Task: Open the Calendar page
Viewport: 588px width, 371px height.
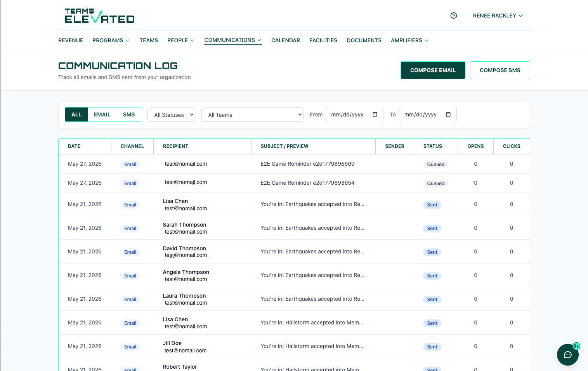Action: 286,40
